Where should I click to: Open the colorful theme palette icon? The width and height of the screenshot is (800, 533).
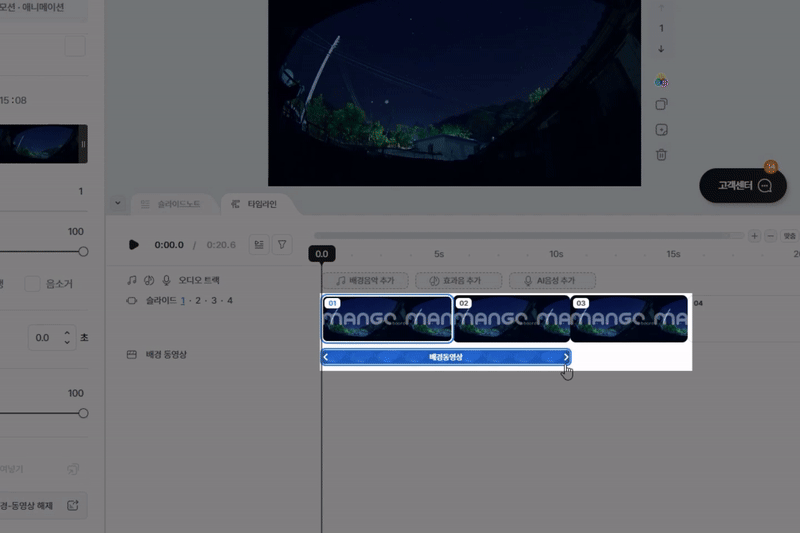(661, 81)
